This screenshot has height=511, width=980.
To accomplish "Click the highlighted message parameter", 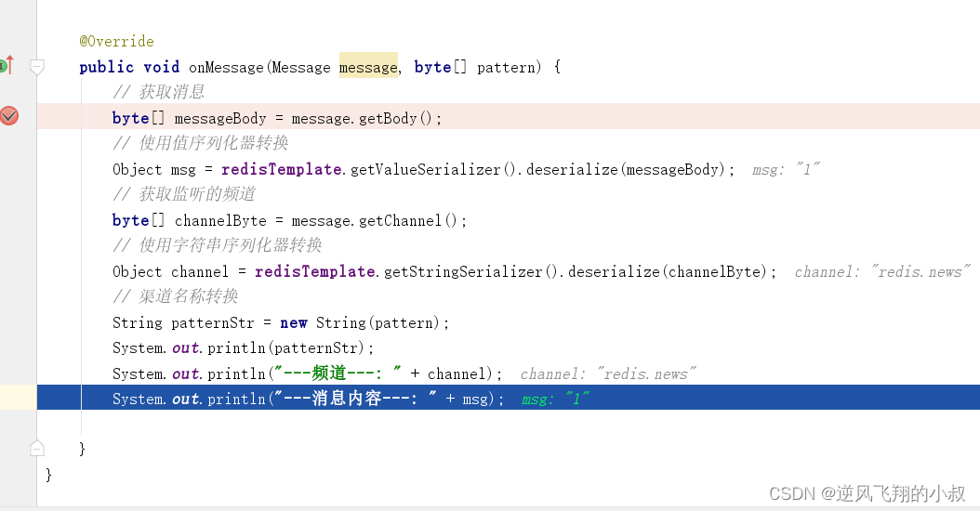I will point(369,67).
